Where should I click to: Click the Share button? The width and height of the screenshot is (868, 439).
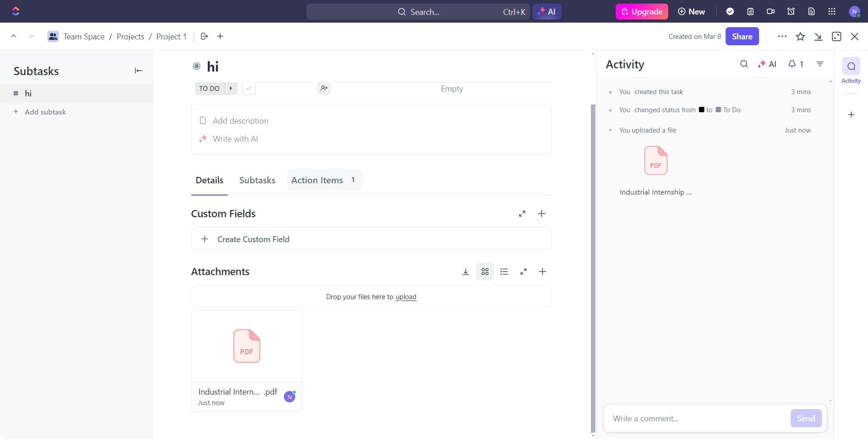(742, 37)
